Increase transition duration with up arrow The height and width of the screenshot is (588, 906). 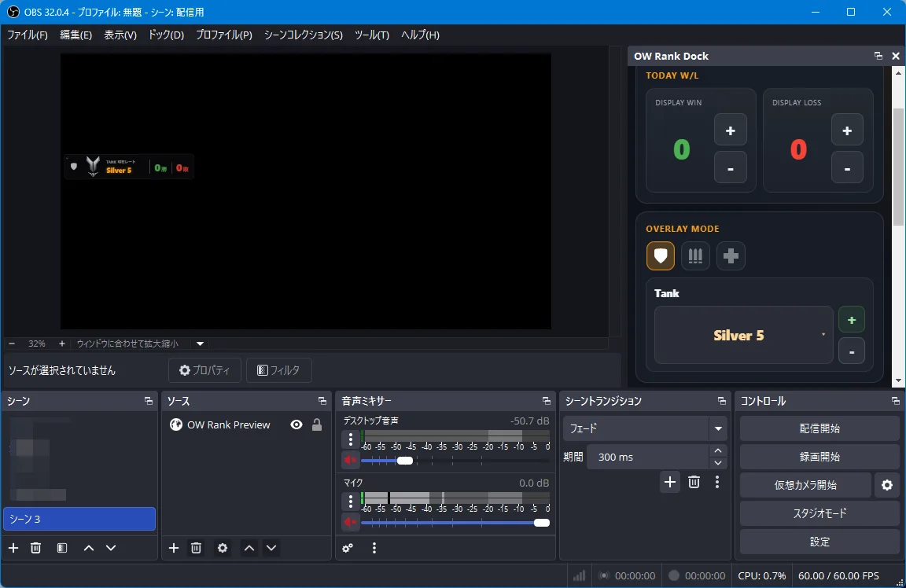coord(717,450)
